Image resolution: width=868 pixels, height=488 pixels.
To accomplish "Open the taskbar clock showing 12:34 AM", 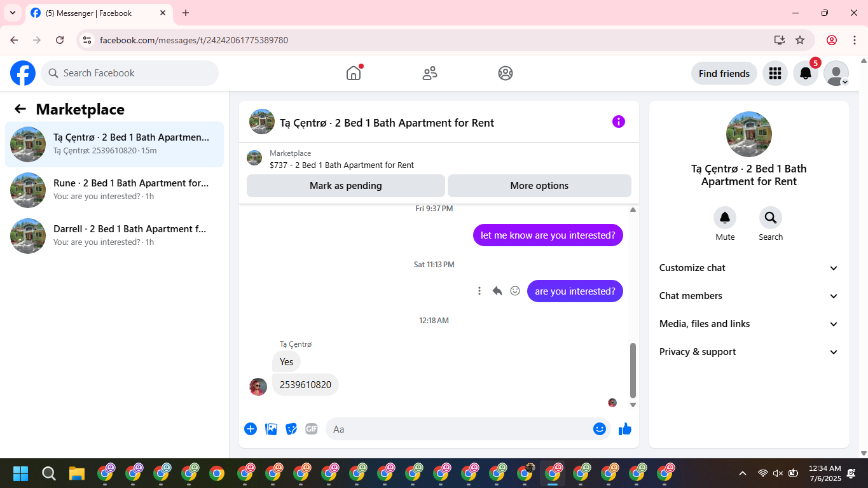I will 825,473.
